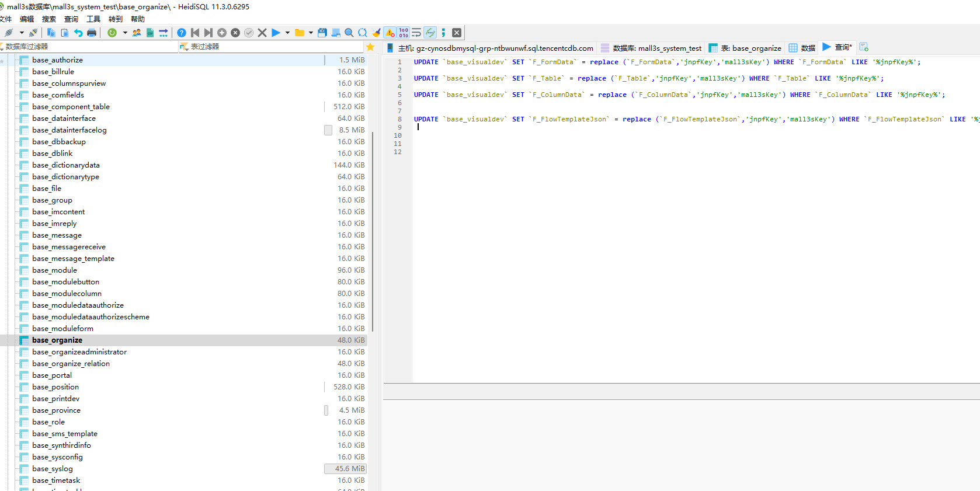This screenshot has width=980, height=491.
Task: Click the load SQL file folder icon
Action: pyautogui.click(x=300, y=33)
